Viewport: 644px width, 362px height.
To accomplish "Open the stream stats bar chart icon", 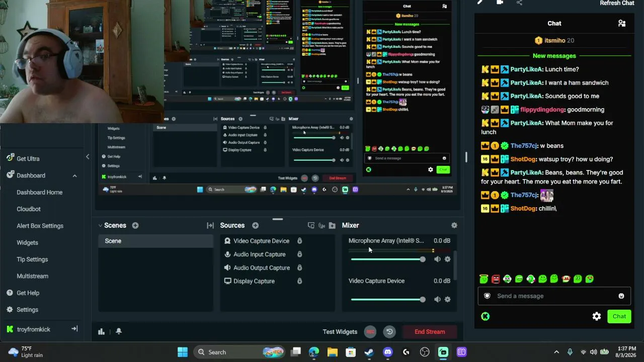I will (x=101, y=331).
